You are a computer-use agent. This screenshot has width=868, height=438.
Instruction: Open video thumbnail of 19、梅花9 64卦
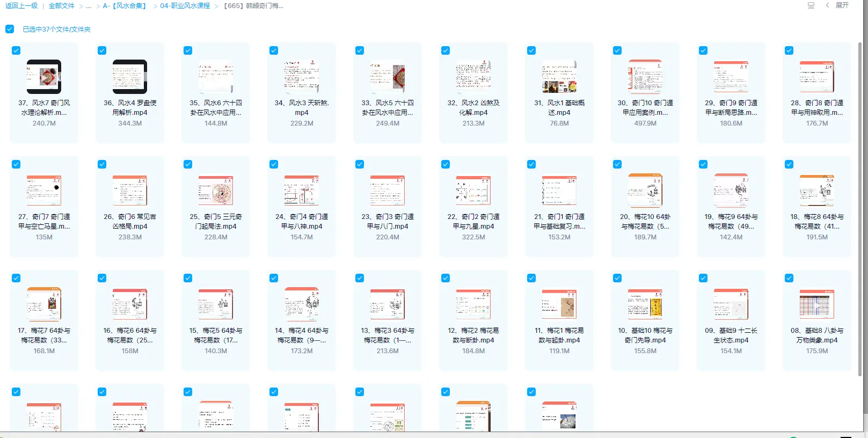coord(731,191)
